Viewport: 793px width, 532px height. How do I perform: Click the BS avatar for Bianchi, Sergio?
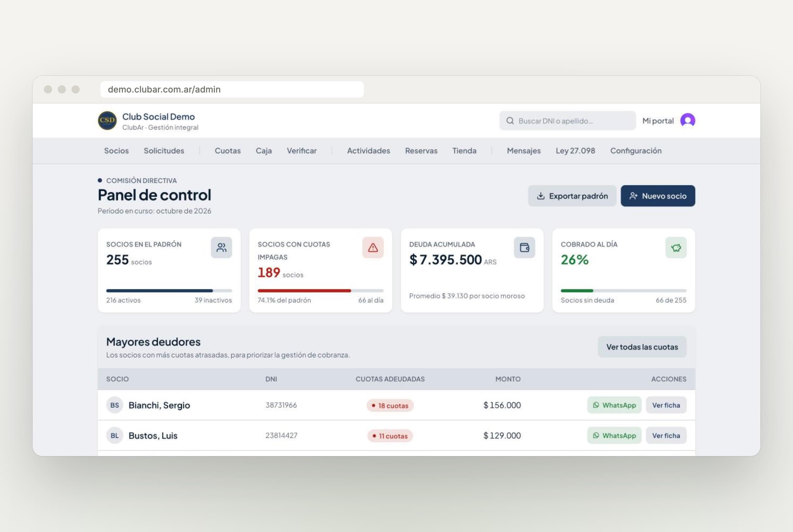tap(115, 405)
